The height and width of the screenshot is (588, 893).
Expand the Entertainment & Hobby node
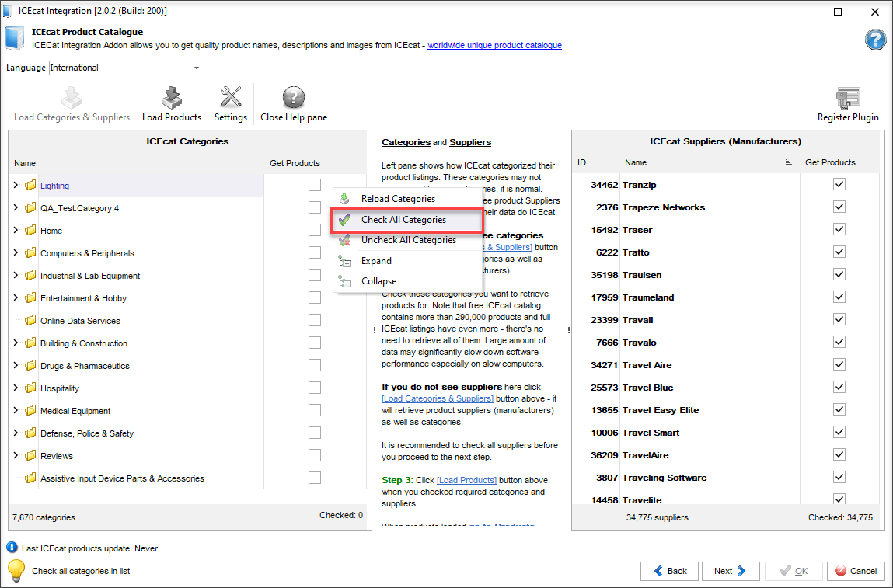click(x=16, y=297)
